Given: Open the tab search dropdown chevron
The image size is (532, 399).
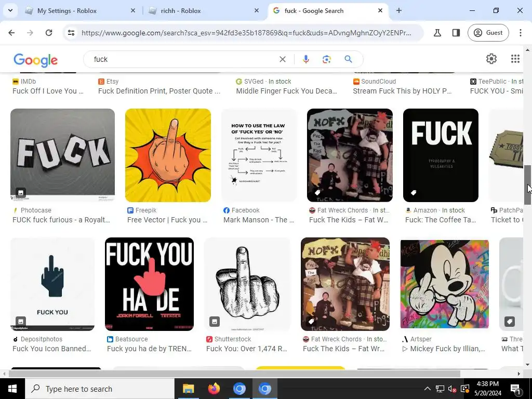Looking at the screenshot, I should [10, 10].
